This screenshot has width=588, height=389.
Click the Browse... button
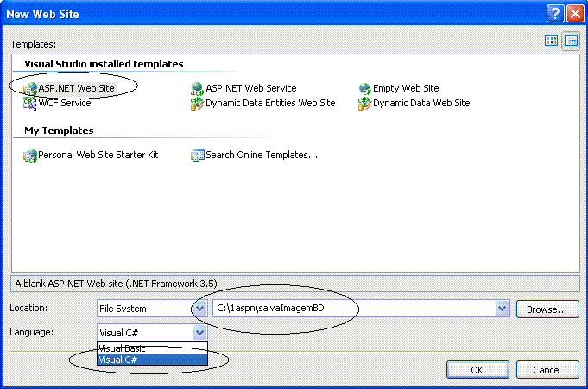coord(547,309)
